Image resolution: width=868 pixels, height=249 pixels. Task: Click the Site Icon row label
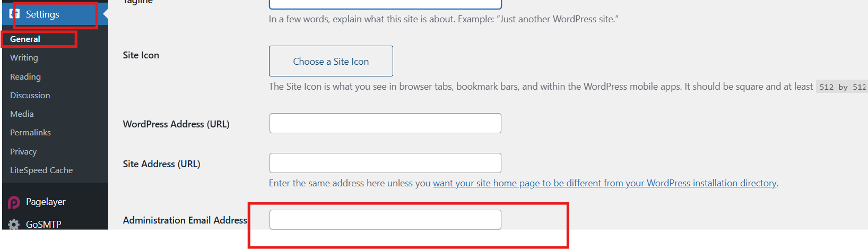coord(141,55)
